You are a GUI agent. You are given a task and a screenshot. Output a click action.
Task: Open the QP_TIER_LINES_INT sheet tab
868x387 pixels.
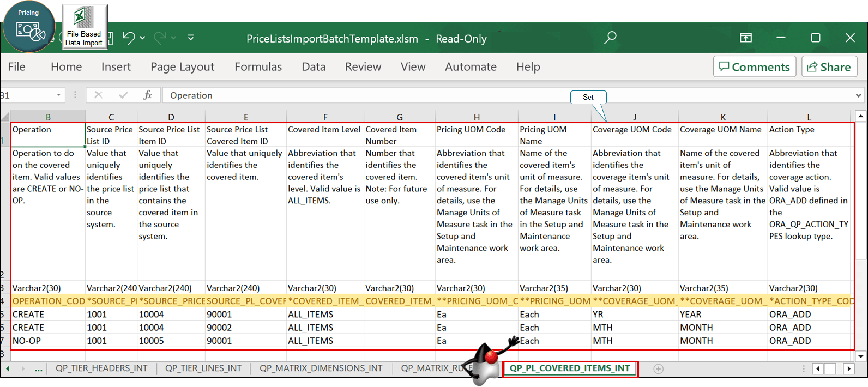click(203, 368)
